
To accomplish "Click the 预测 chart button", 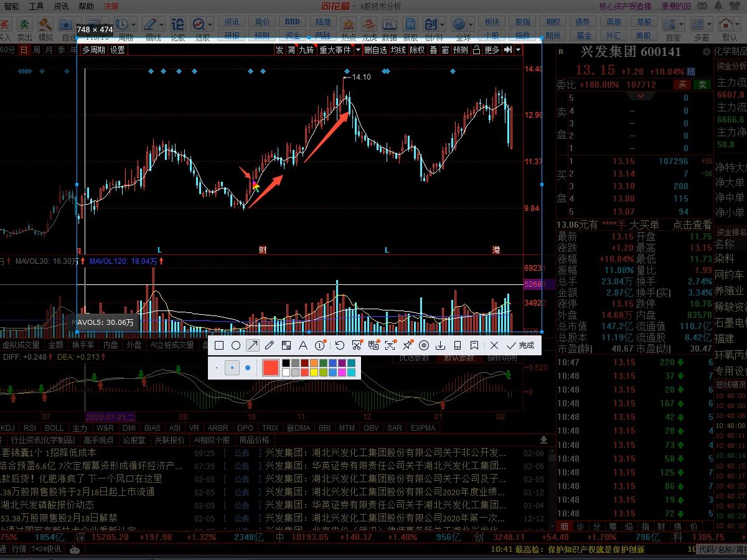I will point(460,50).
